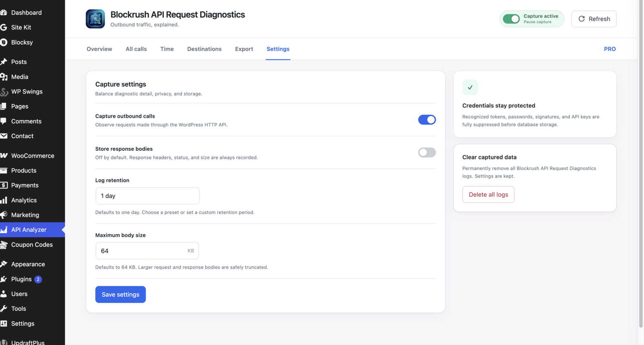Viewport: 644px width, 345px height.
Task: Click the Products sidebar icon
Action: tap(4, 170)
